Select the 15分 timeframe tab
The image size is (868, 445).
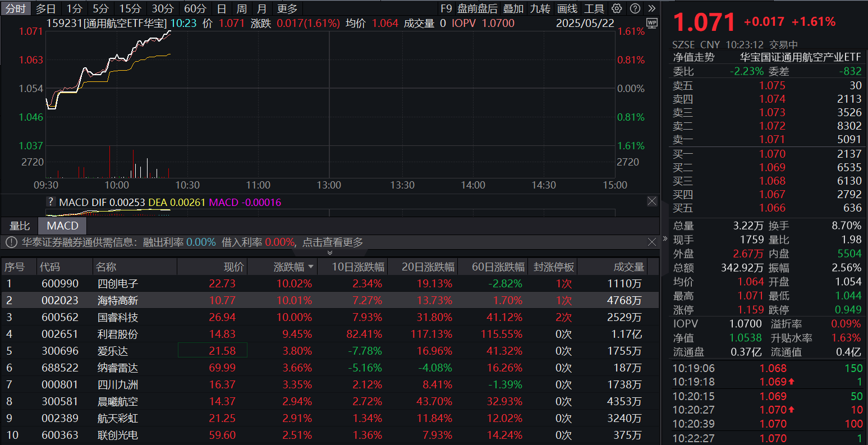(x=130, y=8)
